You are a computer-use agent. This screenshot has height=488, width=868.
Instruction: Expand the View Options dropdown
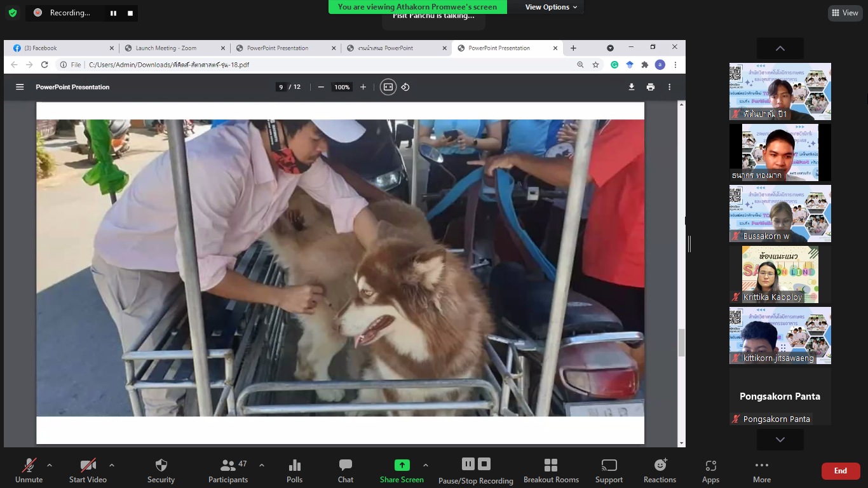tap(551, 7)
